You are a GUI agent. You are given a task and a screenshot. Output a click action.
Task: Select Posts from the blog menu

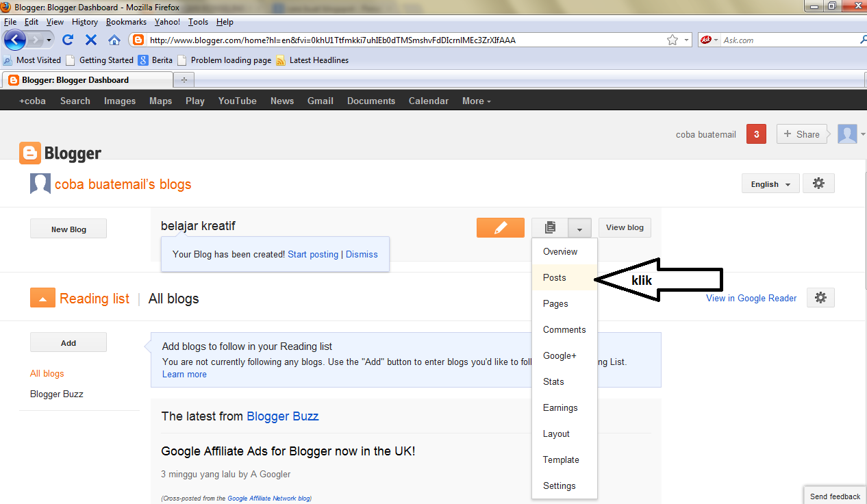565,277
